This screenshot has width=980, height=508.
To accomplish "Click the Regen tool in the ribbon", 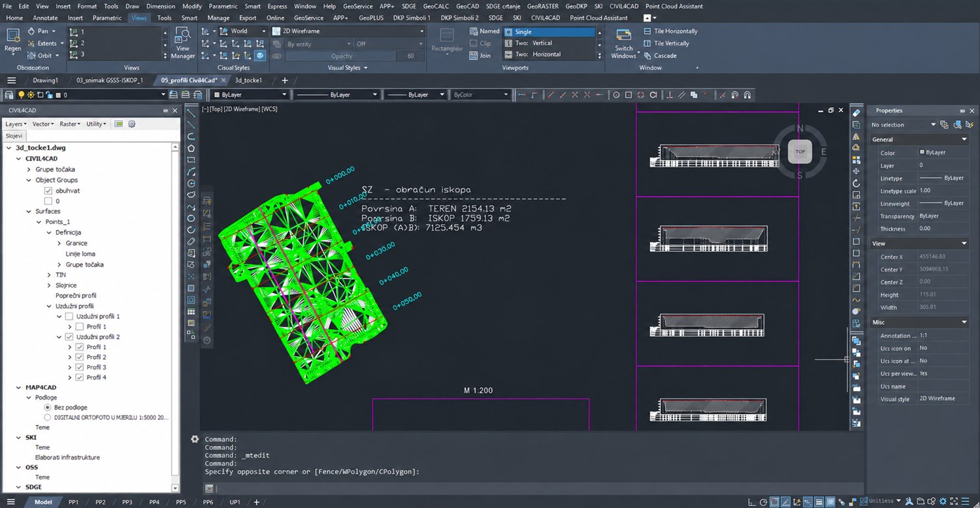I will 13,41.
